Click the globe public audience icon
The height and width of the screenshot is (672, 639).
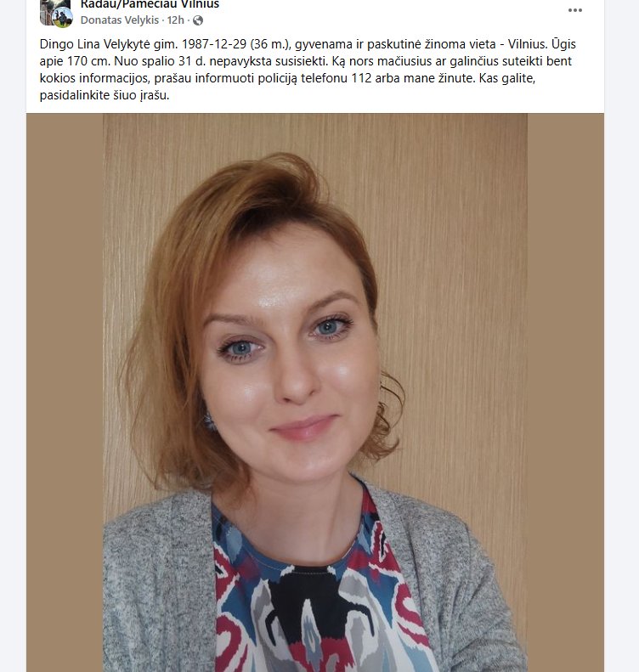point(198,20)
